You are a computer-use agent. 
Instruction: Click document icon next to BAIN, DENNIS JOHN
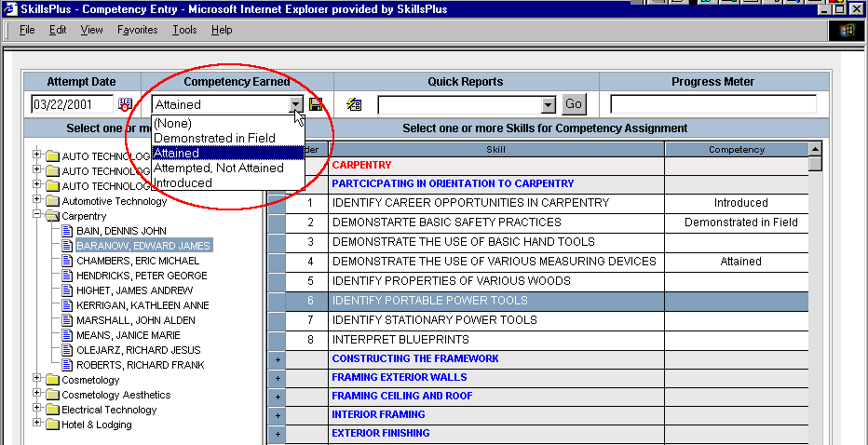click(x=68, y=231)
